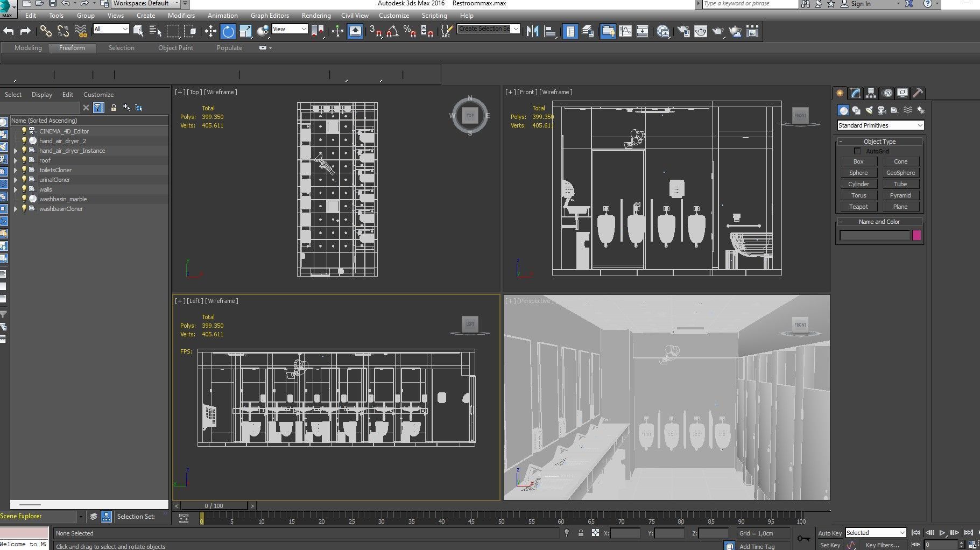This screenshot has height=550, width=980.
Task: Switch to the Modify panel tab
Action: click(855, 93)
